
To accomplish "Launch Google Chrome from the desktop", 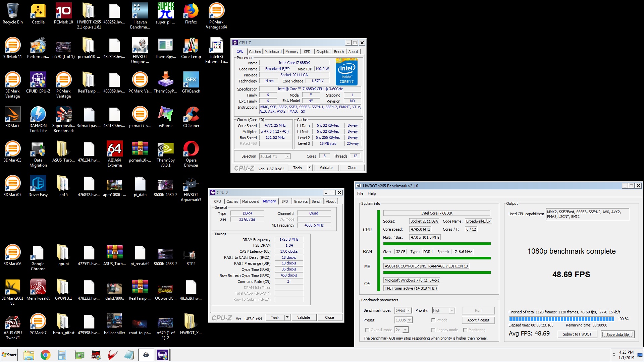I will (38, 257).
